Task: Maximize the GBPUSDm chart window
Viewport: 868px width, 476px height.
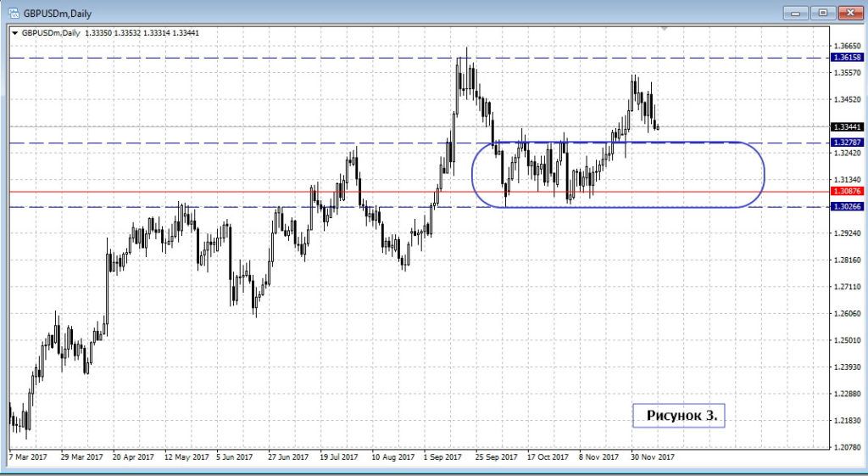Action: click(x=822, y=13)
